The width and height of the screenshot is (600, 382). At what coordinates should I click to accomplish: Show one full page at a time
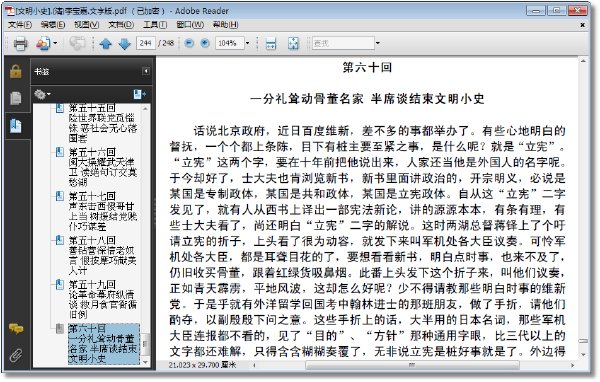coord(293,43)
